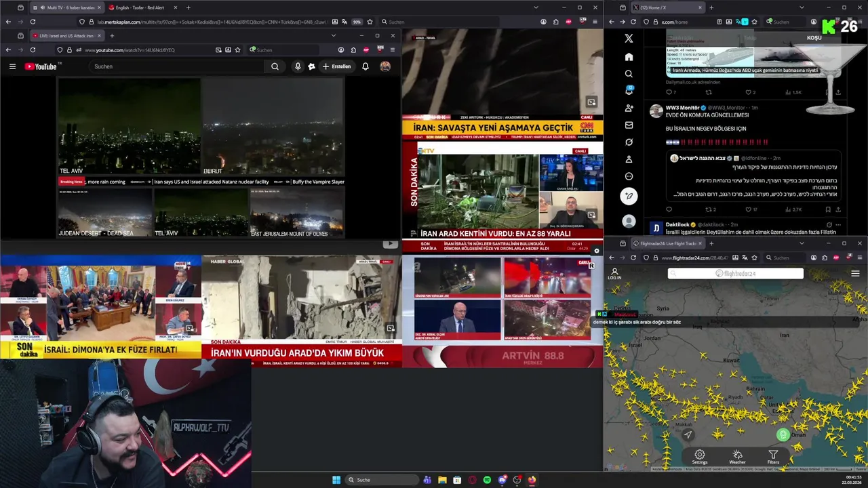868x488 pixels.
Task: Open X Explore search icon in the sidebar
Action: coord(629,74)
